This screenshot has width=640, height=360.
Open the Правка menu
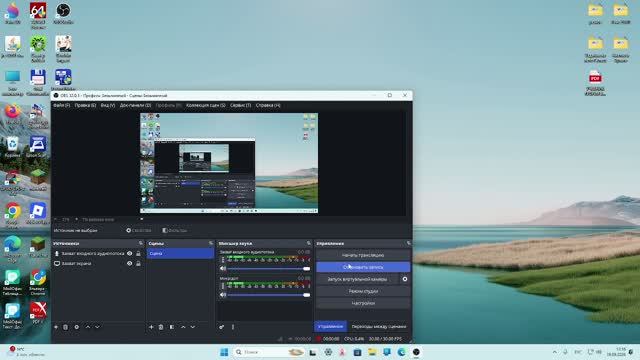[x=85, y=105]
